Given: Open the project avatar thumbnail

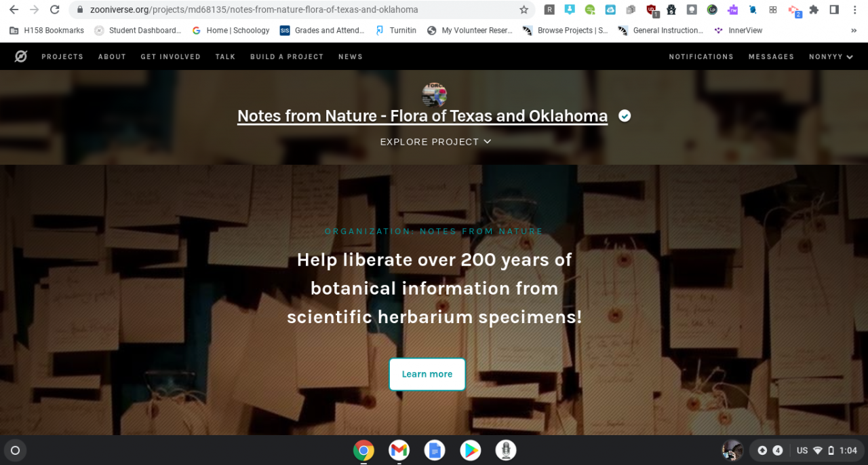Looking at the screenshot, I should click(434, 95).
